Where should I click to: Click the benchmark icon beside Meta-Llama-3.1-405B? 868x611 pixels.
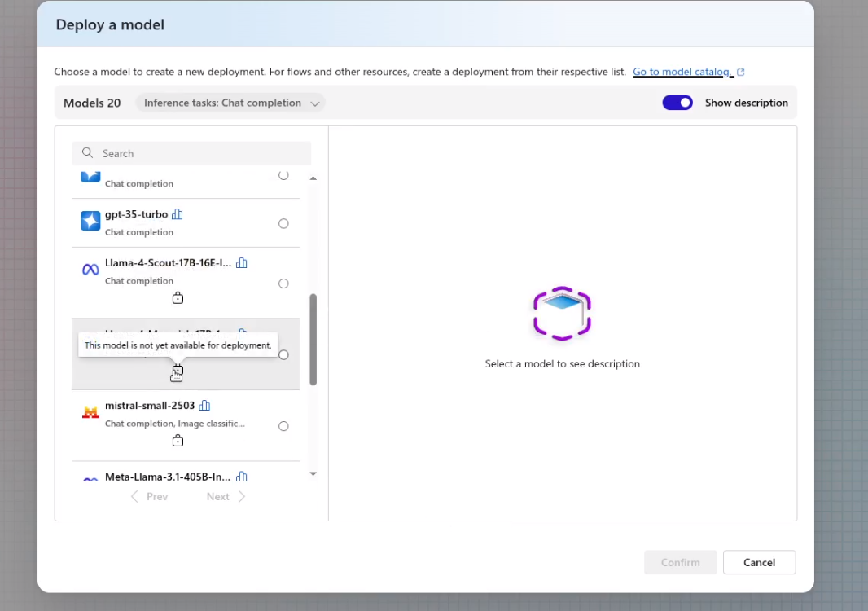(241, 477)
